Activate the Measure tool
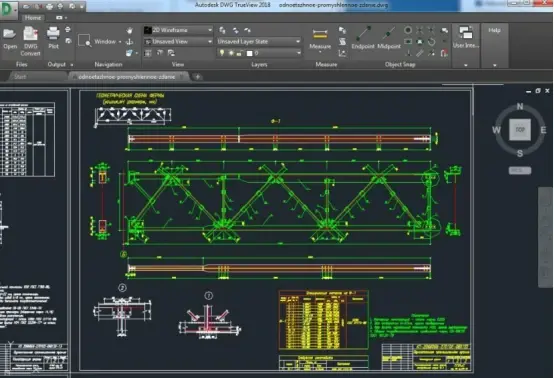Viewport: 554px width, 378px height. (x=320, y=35)
